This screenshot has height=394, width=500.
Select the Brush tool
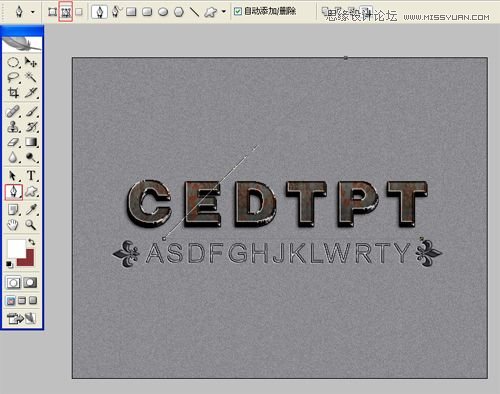pos(31,112)
